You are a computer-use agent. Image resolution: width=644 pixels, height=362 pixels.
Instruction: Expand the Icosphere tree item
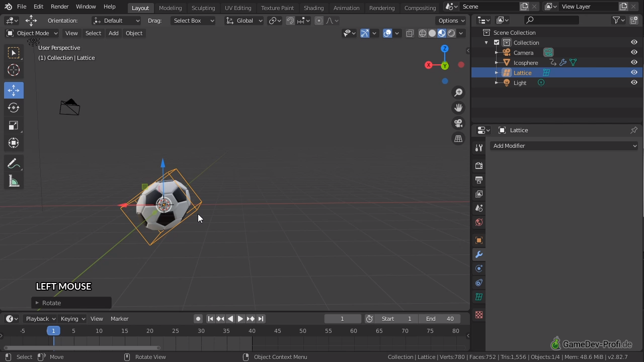coord(497,63)
